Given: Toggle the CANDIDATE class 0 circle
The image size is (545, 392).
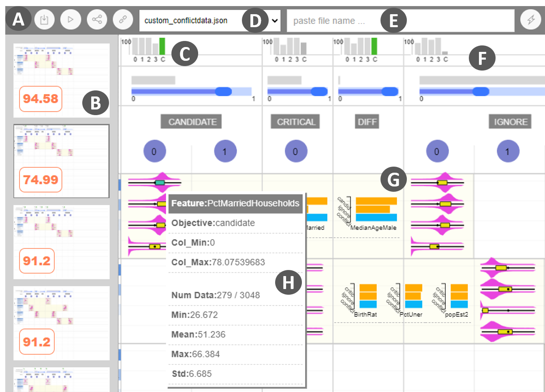Looking at the screenshot, I should [x=154, y=151].
